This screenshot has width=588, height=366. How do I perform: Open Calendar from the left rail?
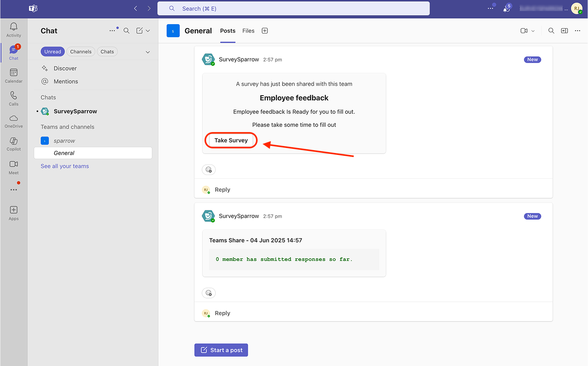[13, 76]
